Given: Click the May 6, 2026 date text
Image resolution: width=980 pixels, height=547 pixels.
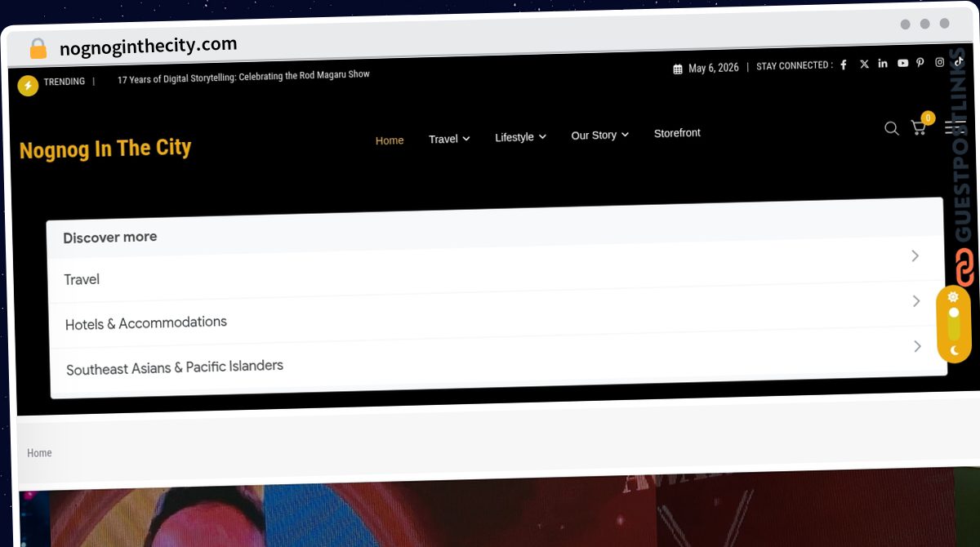Looking at the screenshot, I should tap(713, 68).
